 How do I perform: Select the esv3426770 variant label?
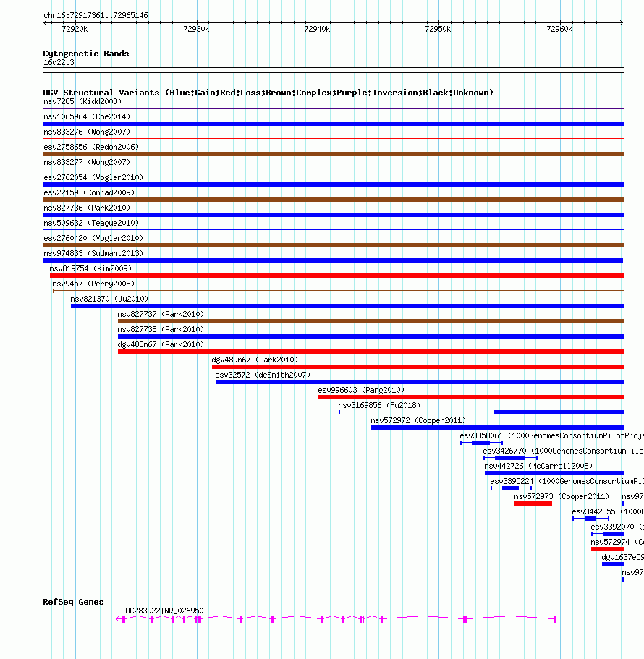(563, 451)
